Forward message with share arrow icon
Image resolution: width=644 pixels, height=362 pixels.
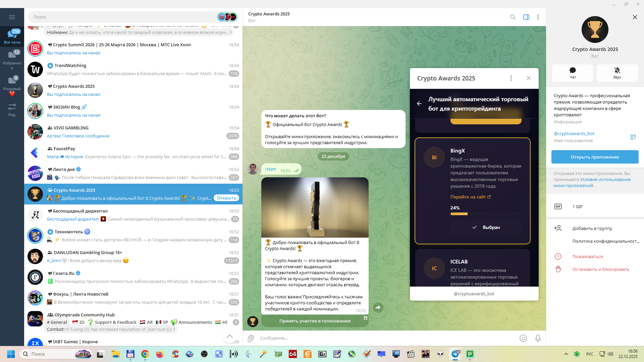(378, 307)
